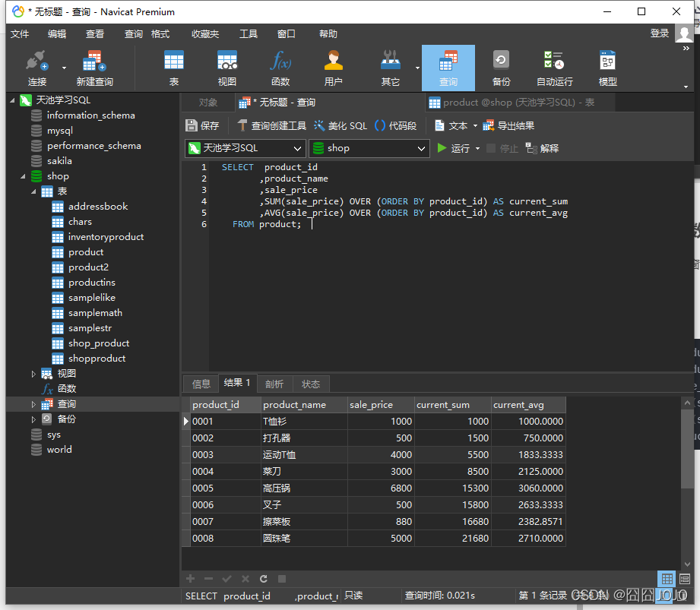Select the product table in tree
The width and height of the screenshot is (700, 610).
86,252
